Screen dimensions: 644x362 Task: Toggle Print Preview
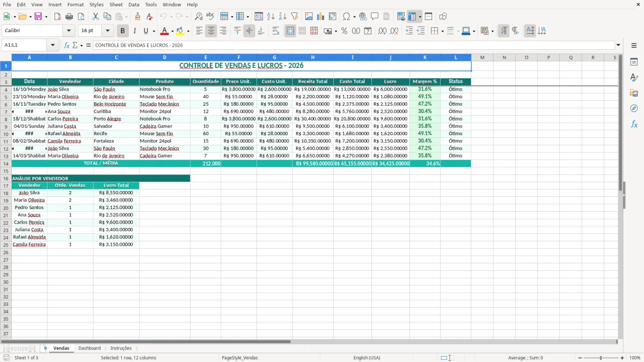point(81,17)
